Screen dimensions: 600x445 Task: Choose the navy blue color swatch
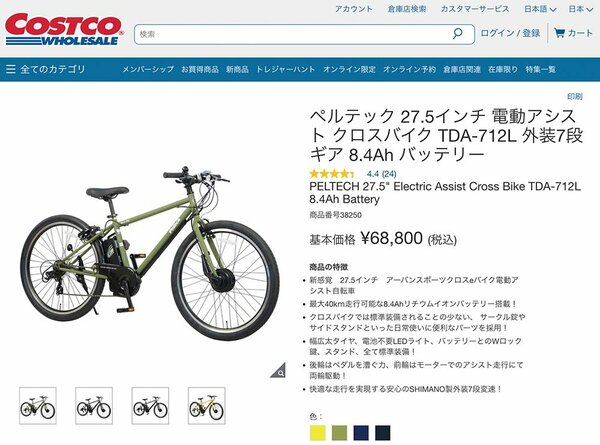[x=361, y=433]
